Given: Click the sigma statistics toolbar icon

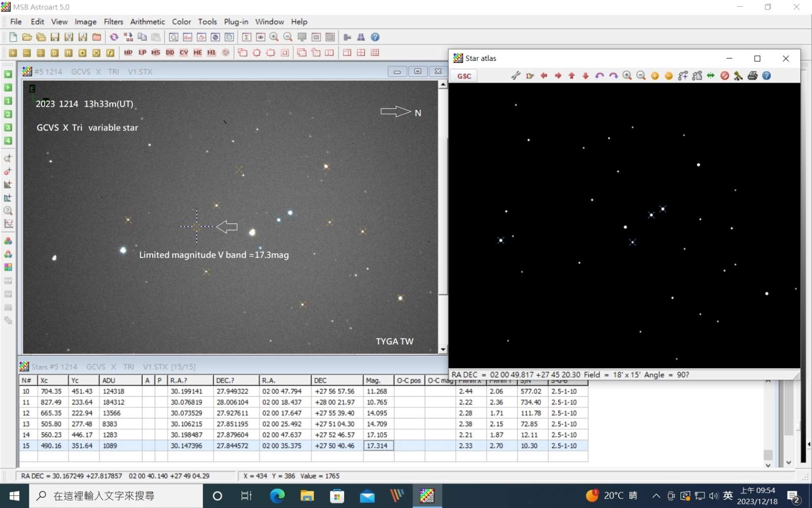Looking at the screenshot, I should point(247,37).
